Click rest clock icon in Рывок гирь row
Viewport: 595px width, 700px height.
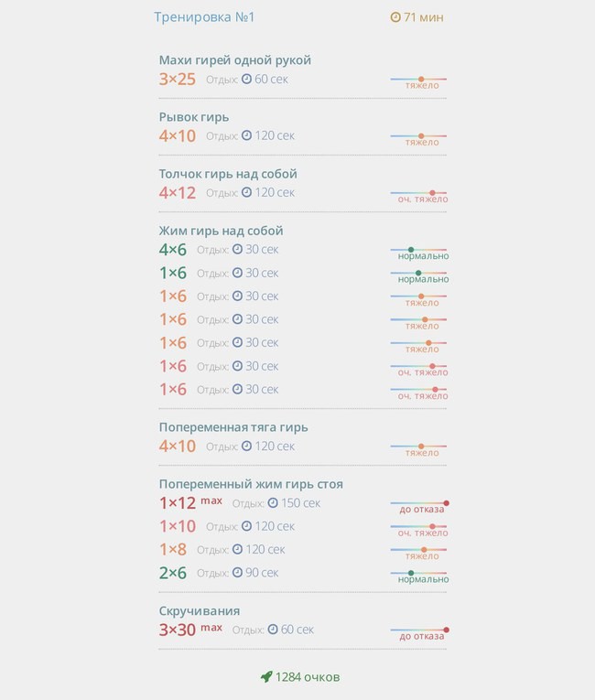[x=246, y=135]
